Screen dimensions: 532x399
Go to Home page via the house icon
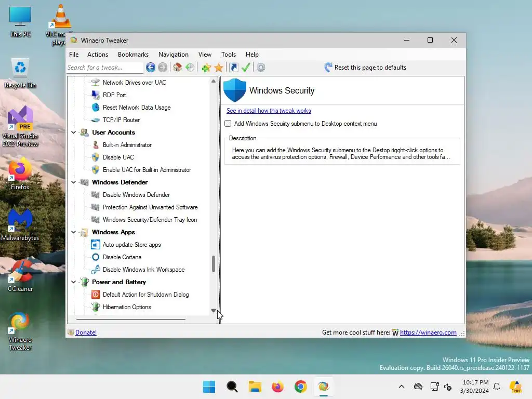tap(178, 68)
